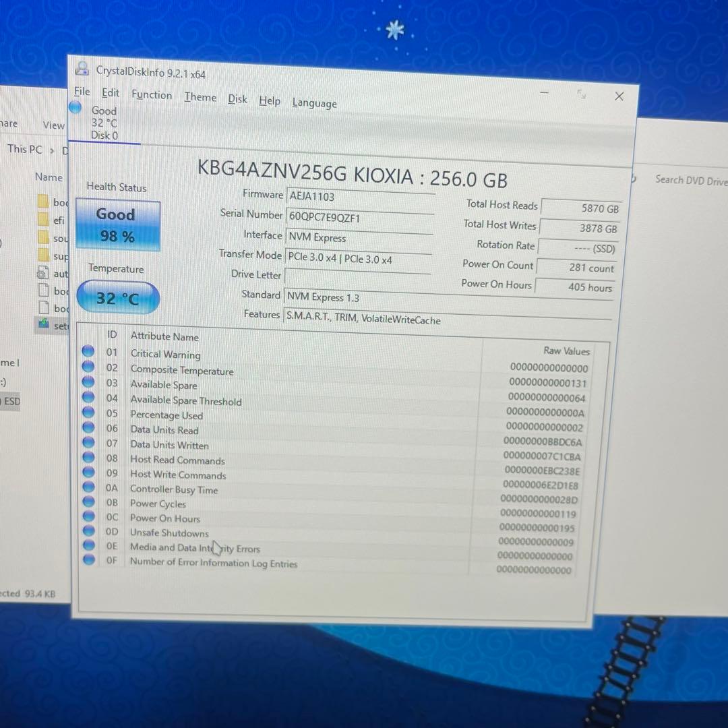
Task: Open the Disk selection menu
Action: tap(237, 98)
